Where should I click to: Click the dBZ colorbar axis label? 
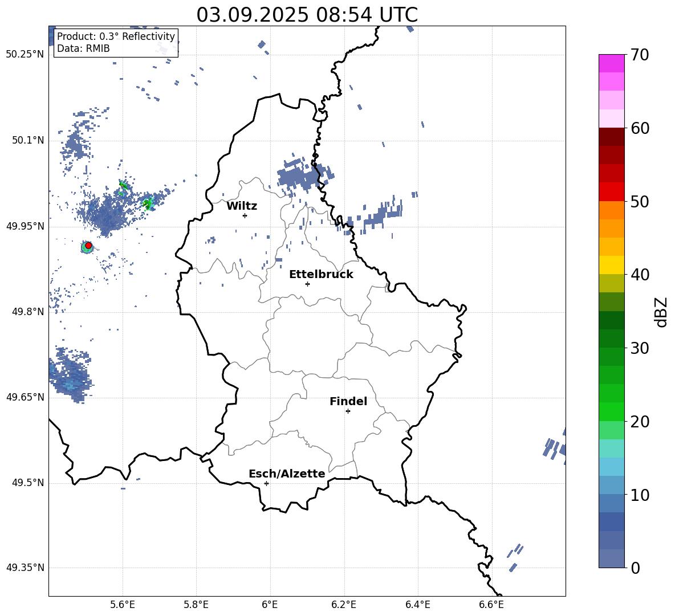click(661, 312)
